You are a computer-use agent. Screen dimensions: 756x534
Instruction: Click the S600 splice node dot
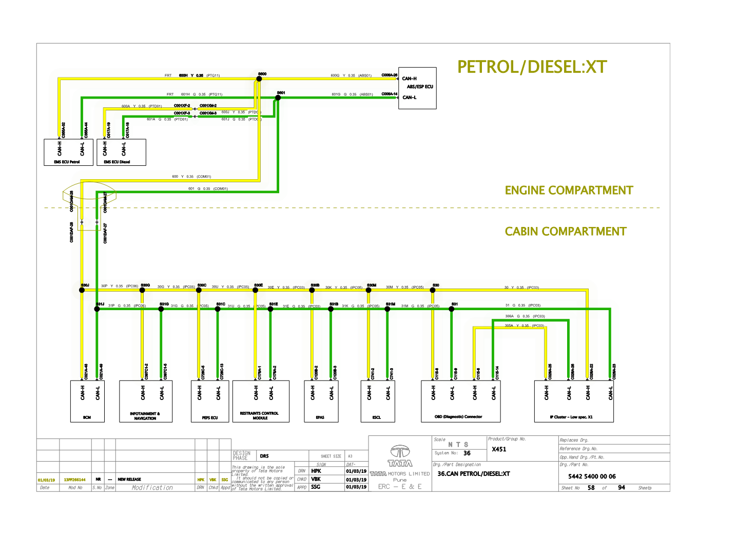click(259, 79)
